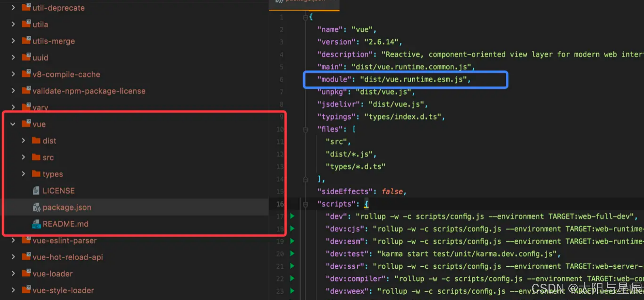Click the vue-loader folder icon

coord(26,273)
